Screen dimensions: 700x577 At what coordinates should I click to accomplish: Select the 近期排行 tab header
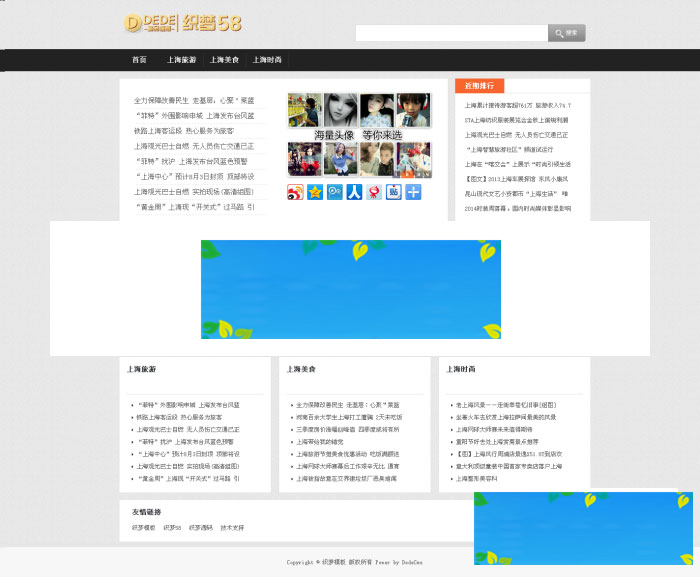pyautogui.click(x=480, y=86)
